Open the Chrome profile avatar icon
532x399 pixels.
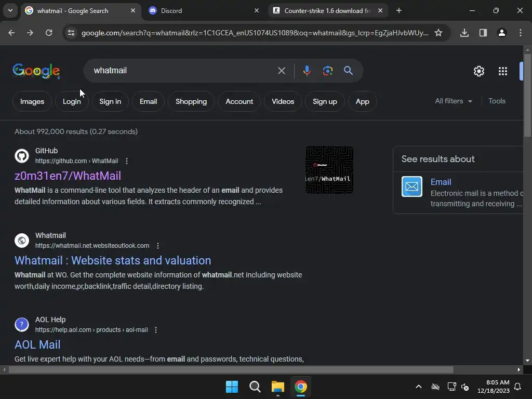pyautogui.click(x=502, y=33)
